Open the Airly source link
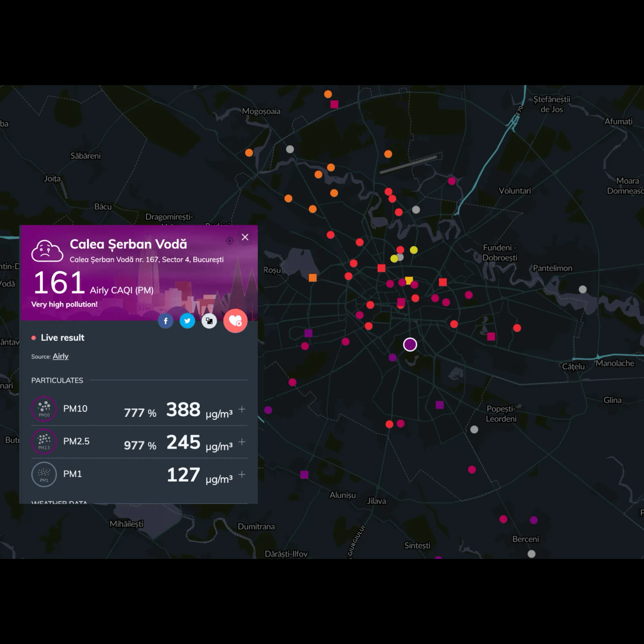 click(60, 356)
